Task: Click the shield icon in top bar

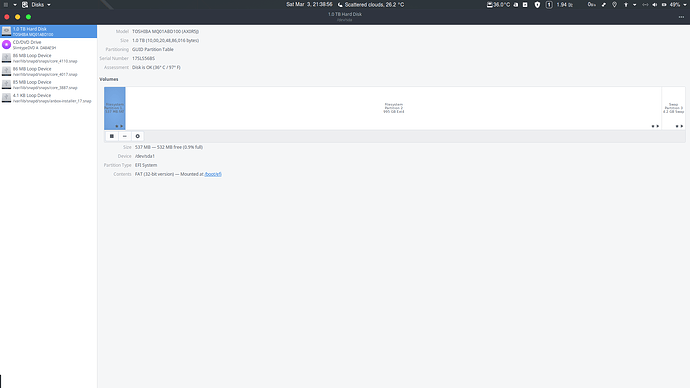Action: pyautogui.click(x=537, y=5)
